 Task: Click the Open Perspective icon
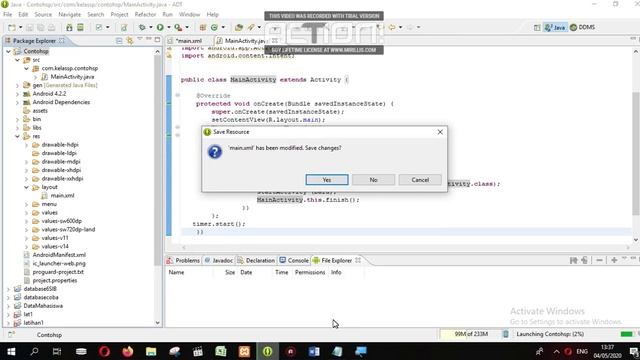(x=537, y=27)
